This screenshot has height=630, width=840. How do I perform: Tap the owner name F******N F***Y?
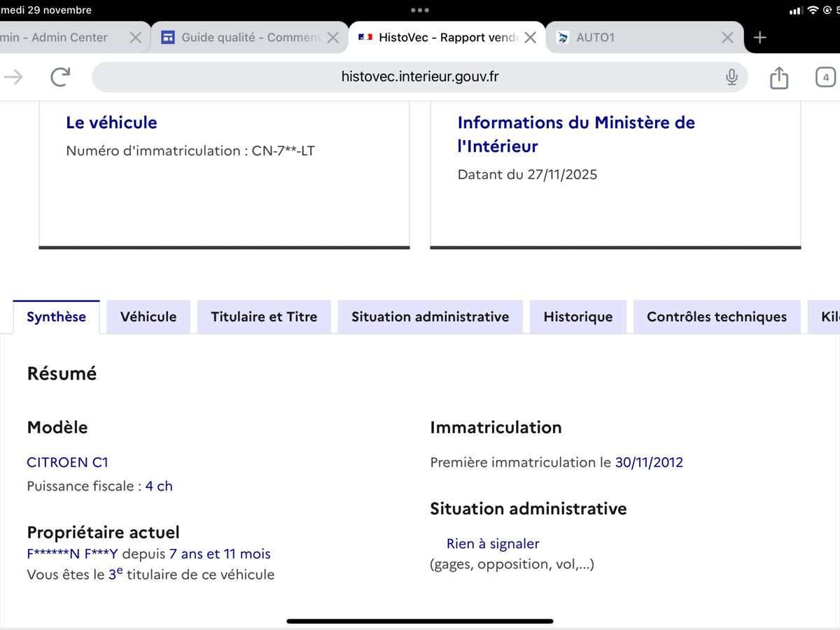click(x=73, y=554)
